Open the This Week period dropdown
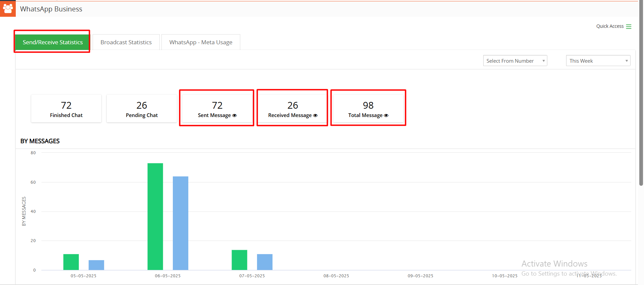The height and width of the screenshot is (285, 644). coord(598,61)
